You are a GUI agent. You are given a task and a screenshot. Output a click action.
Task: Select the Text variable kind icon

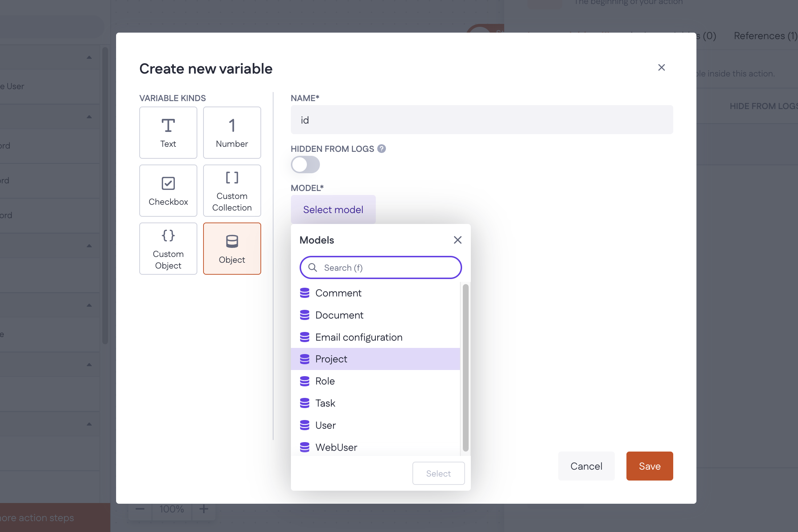pyautogui.click(x=168, y=126)
